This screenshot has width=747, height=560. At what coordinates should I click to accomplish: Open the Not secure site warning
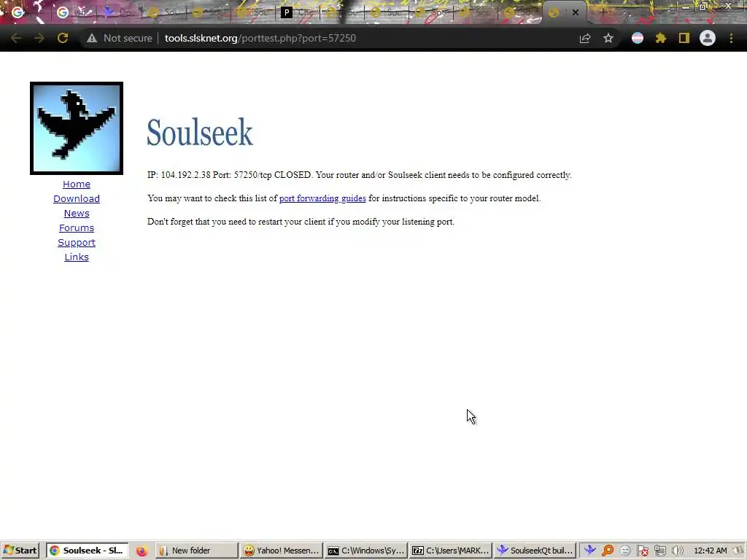click(x=119, y=38)
